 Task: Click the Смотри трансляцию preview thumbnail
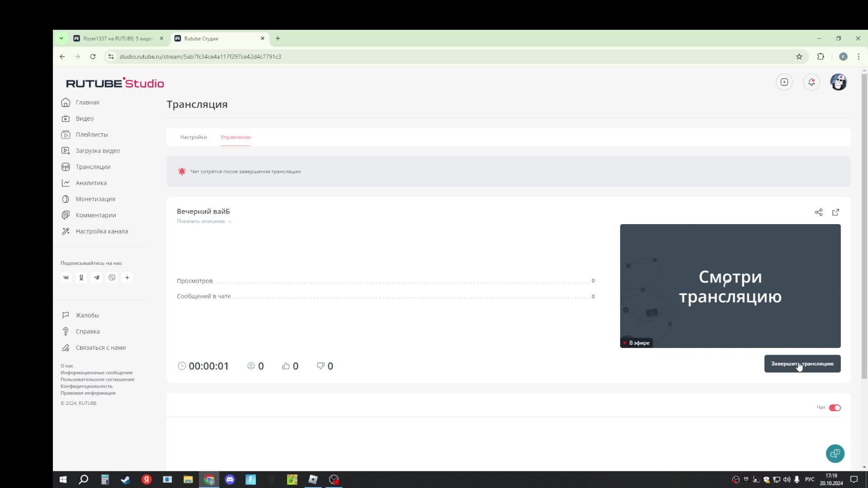[x=730, y=286]
